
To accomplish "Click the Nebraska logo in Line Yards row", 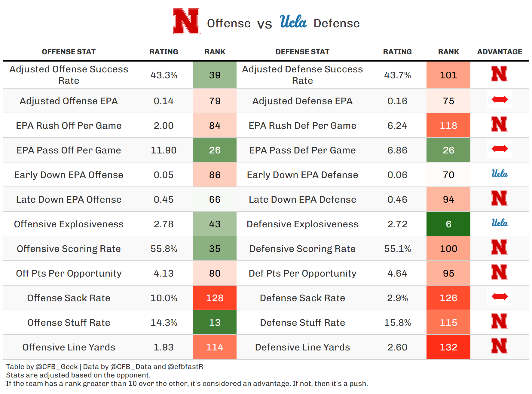I will [500, 346].
